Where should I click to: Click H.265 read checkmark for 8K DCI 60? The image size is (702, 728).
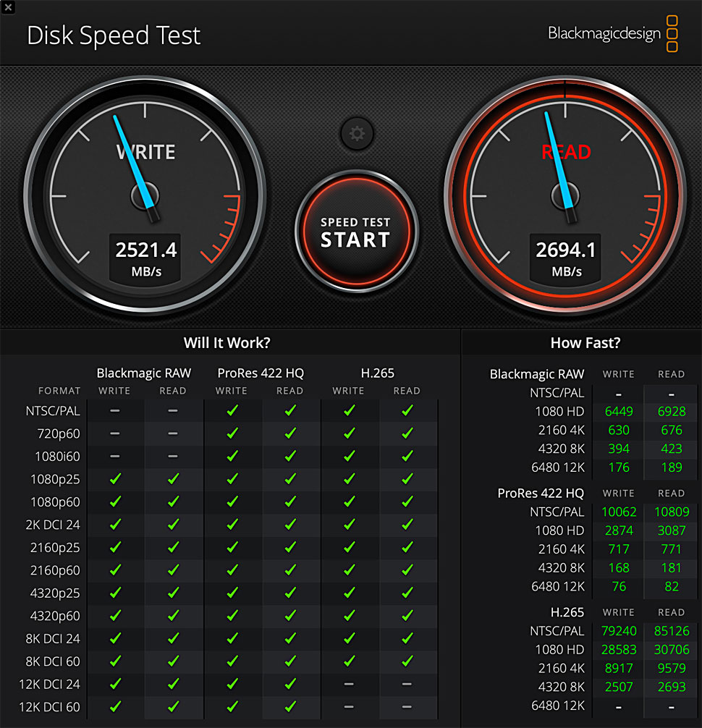click(x=407, y=661)
